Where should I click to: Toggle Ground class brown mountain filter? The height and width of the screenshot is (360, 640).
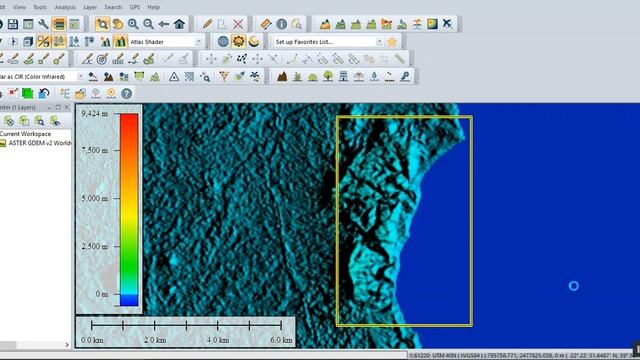pyautogui.click(x=282, y=77)
